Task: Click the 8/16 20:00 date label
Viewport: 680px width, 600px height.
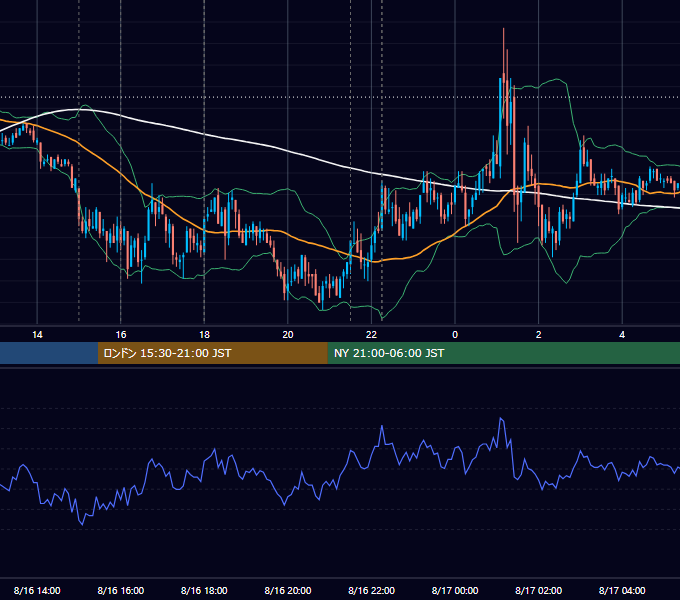Action: coord(288,590)
